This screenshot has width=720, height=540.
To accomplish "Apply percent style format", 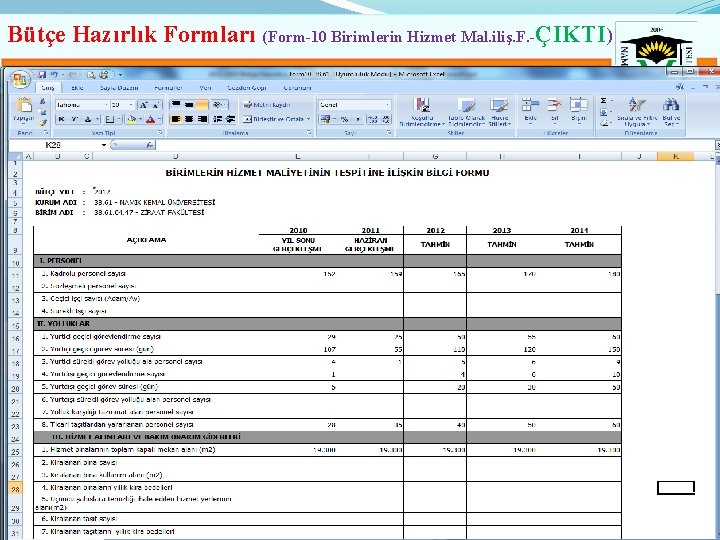I will (x=345, y=119).
